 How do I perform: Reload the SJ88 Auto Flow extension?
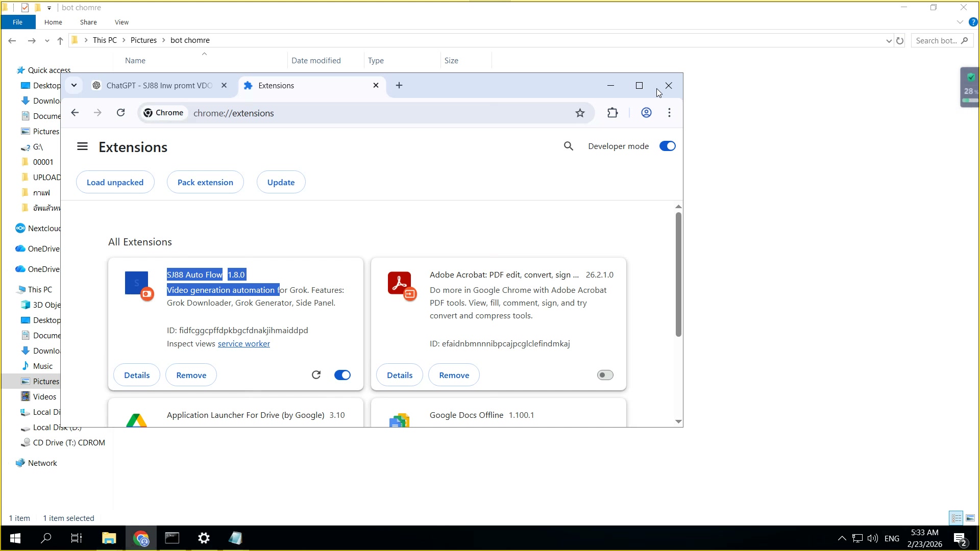click(316, 375)
